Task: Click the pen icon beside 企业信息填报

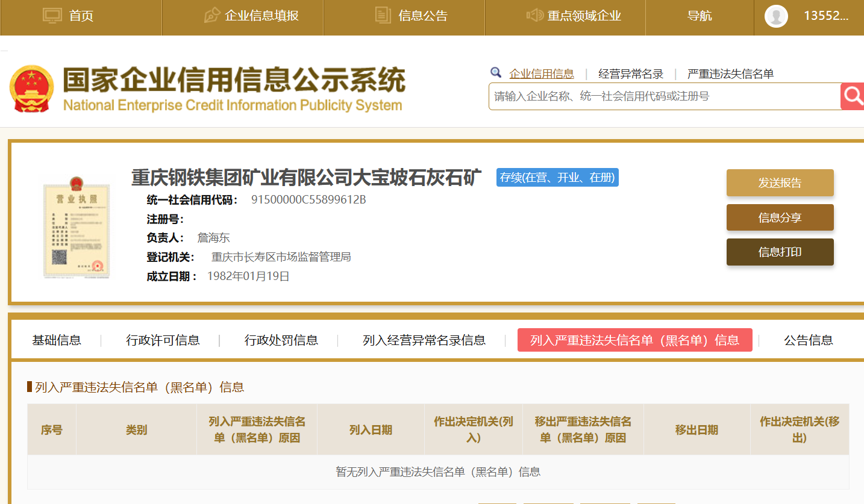Action: [x=211, y=15]
